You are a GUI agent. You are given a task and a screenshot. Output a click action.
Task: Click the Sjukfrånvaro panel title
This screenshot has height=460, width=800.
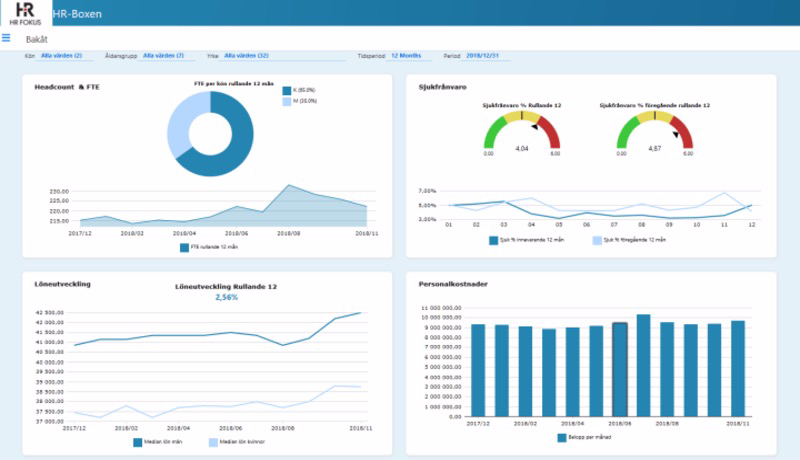pos(442,87)
